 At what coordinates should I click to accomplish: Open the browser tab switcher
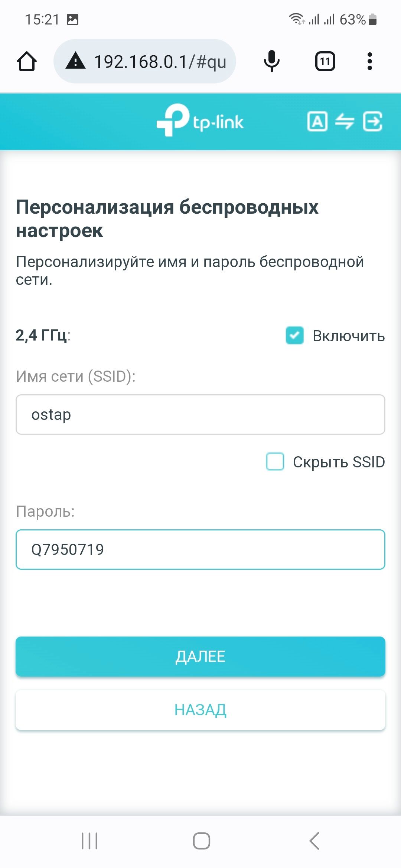[325, 61]
